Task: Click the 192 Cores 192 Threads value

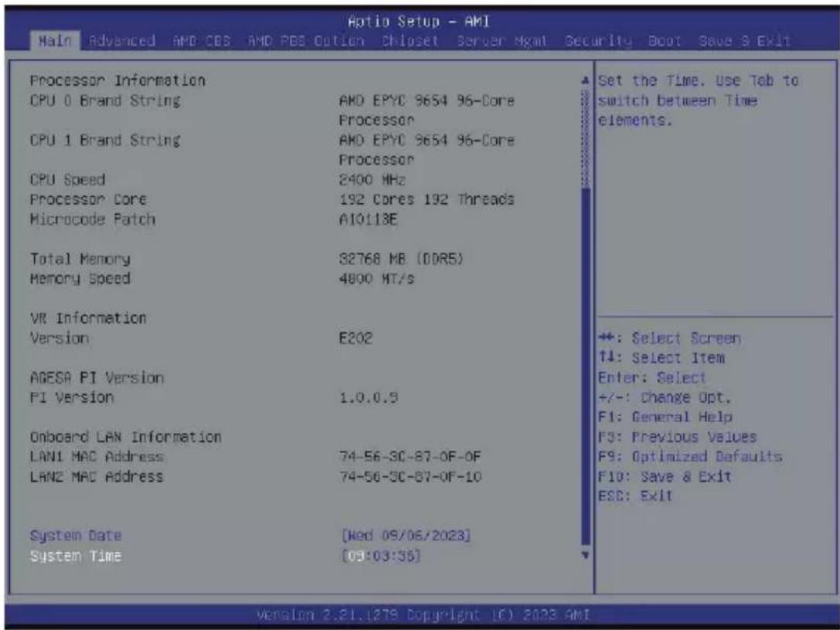Action: pos(427,199)
